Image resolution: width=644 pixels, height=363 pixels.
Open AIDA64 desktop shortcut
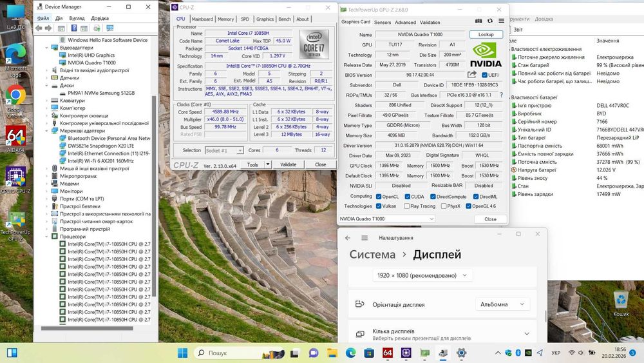pos(15,139)
